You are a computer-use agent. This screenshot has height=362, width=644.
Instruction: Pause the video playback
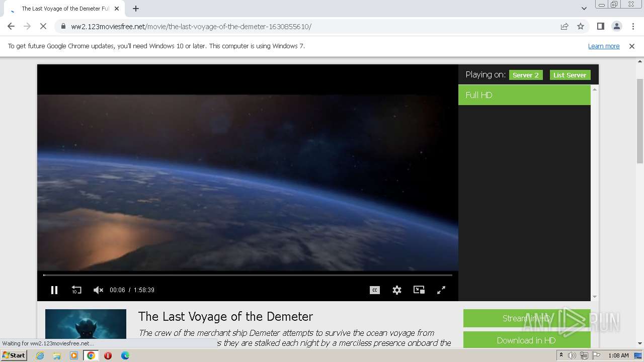pyautogui.click(x=54, y=290)
